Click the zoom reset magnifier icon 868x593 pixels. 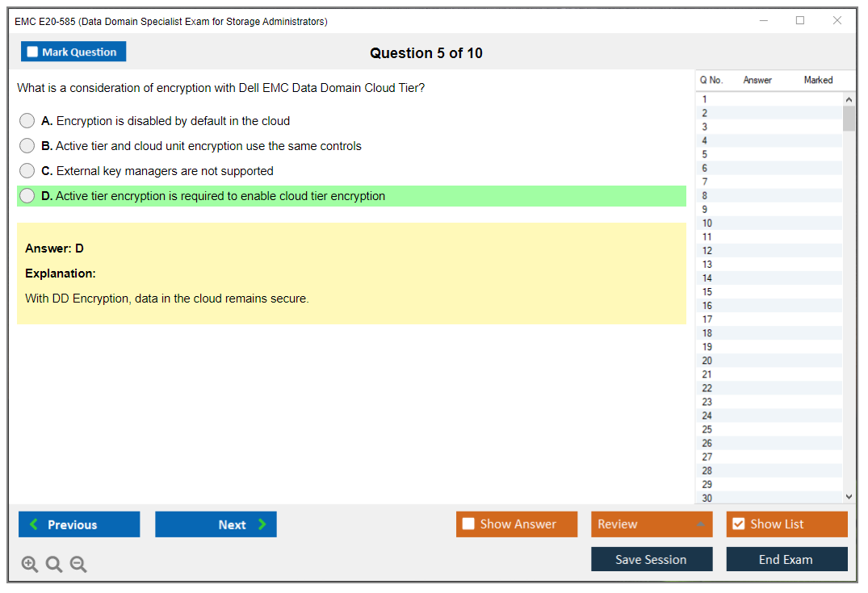(x=54, y=565)
